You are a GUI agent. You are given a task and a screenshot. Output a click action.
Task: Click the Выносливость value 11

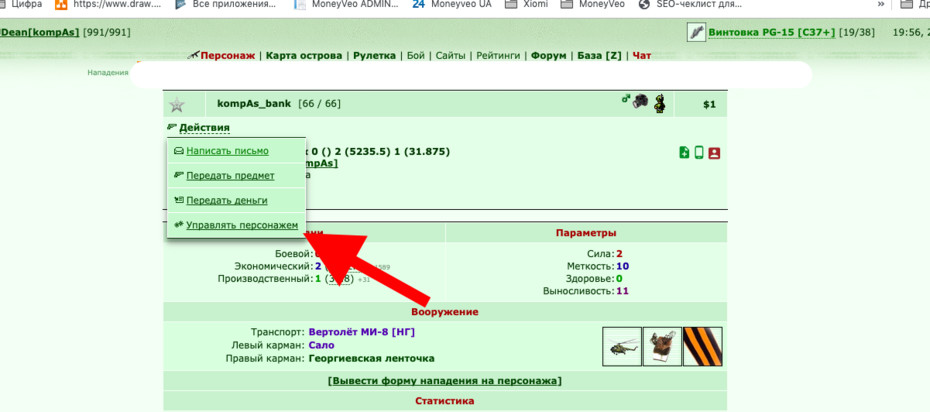click(x=623, y=291)
